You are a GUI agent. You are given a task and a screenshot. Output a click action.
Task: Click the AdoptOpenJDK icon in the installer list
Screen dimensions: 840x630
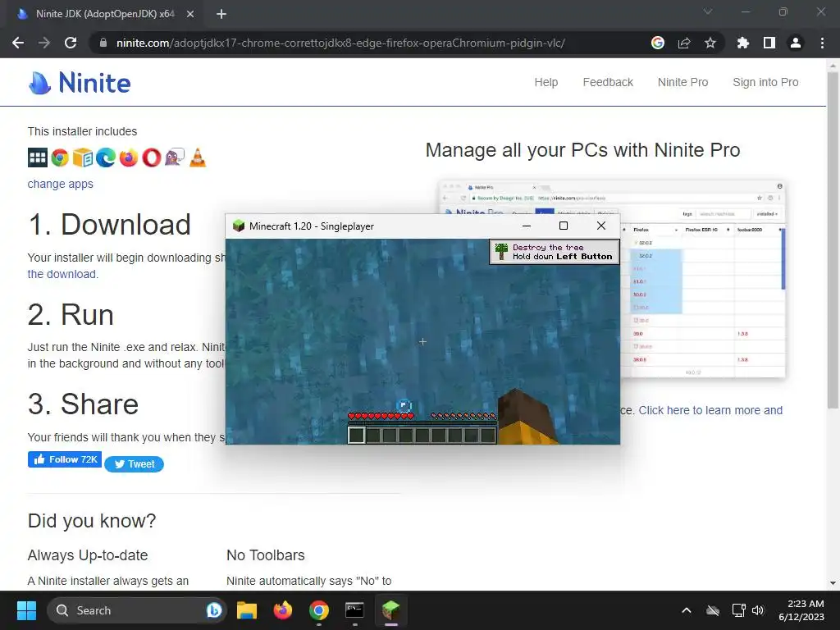(38, 157)
